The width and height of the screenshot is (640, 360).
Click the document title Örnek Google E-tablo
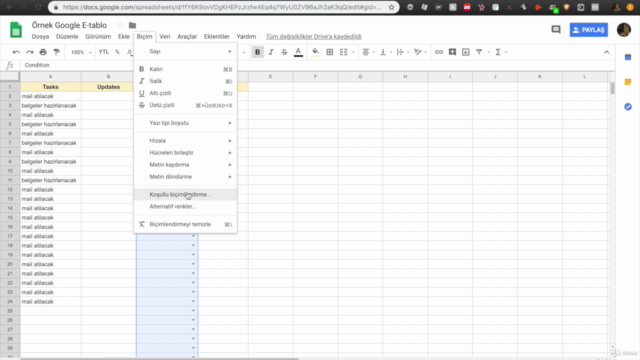(69, 25)
